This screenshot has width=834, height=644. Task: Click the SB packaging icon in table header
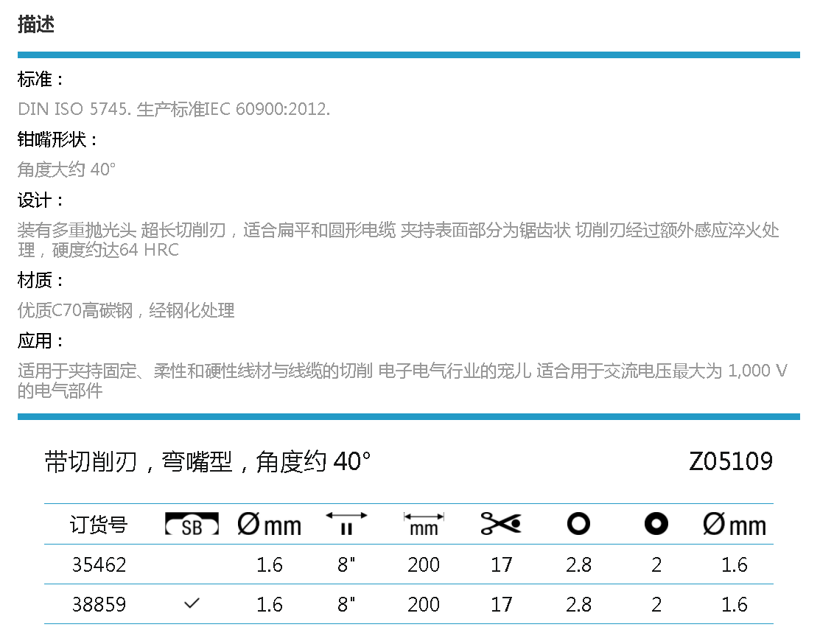tap(192, 525)
